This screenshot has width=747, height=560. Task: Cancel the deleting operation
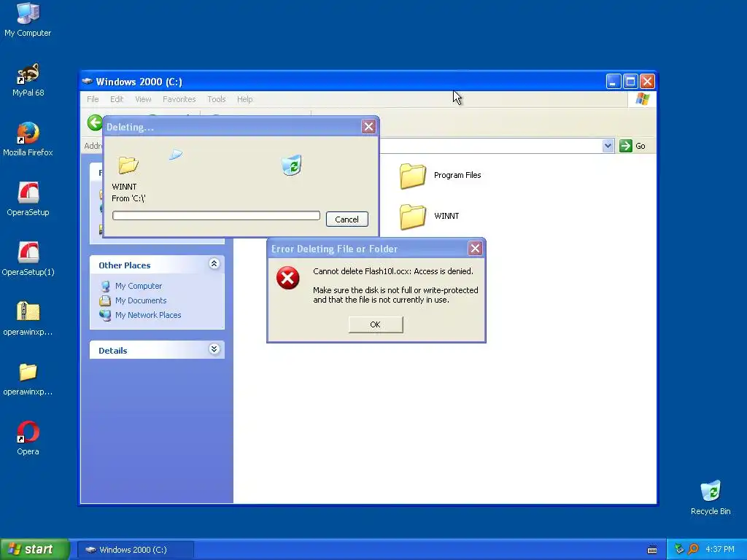pos(347,219)
